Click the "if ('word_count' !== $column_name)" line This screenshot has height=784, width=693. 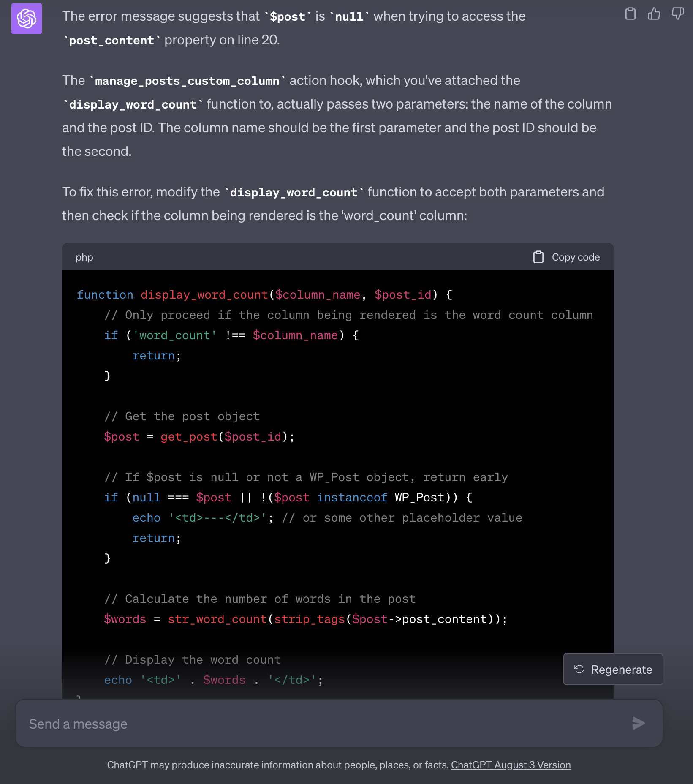pos(232,335)
